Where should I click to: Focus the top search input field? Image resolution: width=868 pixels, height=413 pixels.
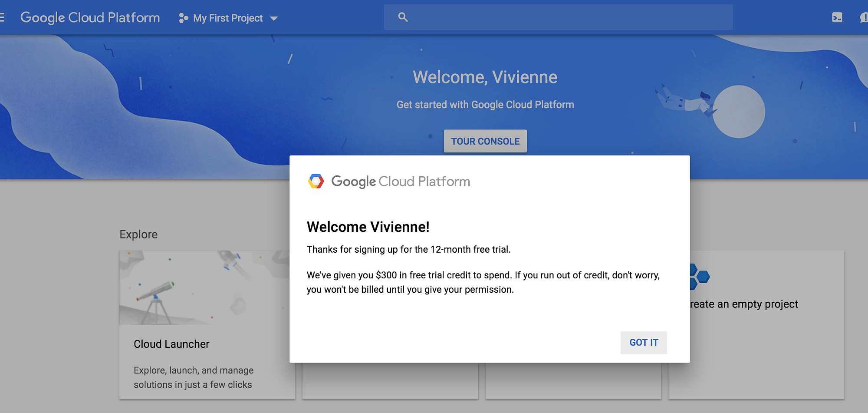(x=558, y=17)
